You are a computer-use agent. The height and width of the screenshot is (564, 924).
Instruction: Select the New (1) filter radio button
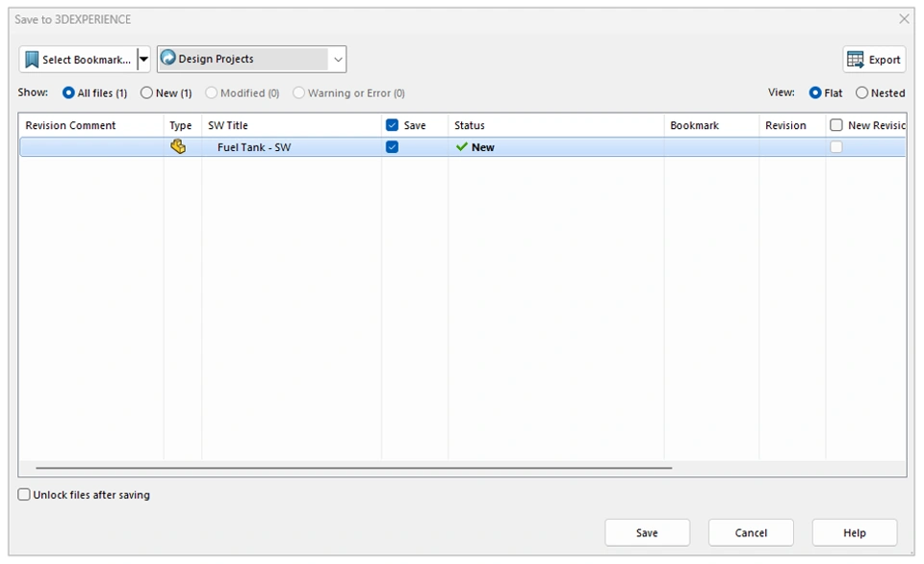point(146,93)
